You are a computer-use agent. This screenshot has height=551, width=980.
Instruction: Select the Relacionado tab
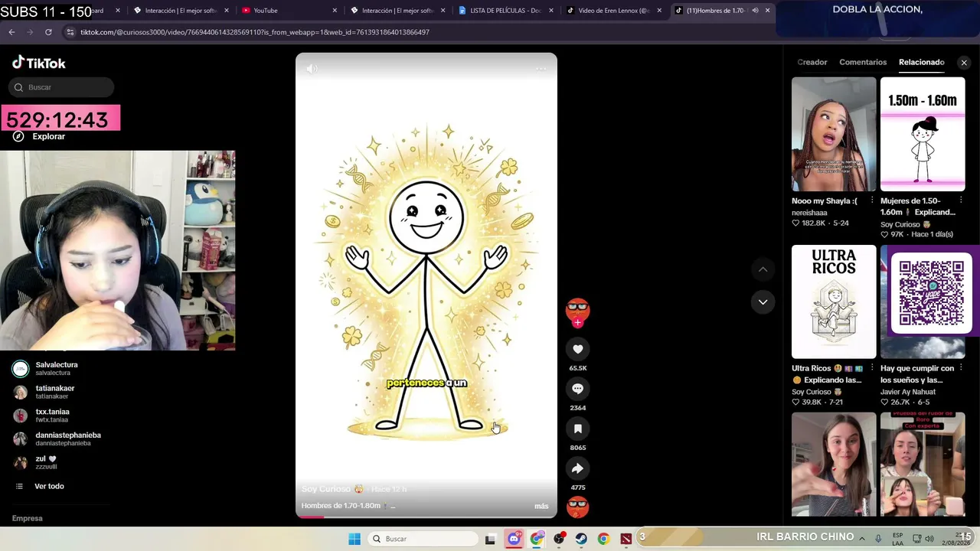pos(922,62)
